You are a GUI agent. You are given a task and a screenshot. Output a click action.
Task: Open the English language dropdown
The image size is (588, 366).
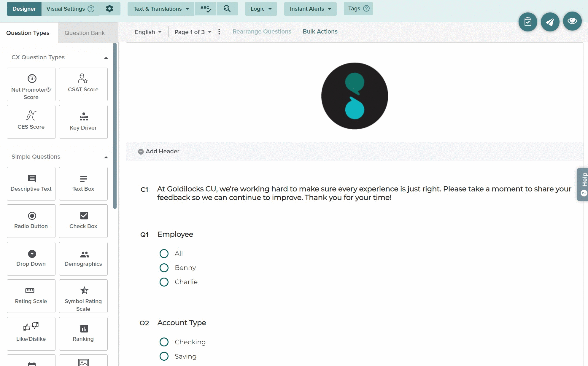pyautogui.click(x=148, y=32)
